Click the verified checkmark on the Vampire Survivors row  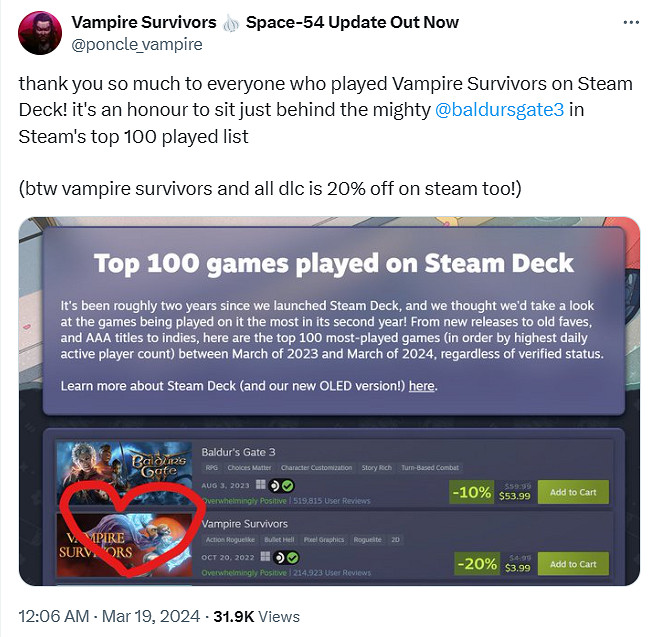[293, 558]
